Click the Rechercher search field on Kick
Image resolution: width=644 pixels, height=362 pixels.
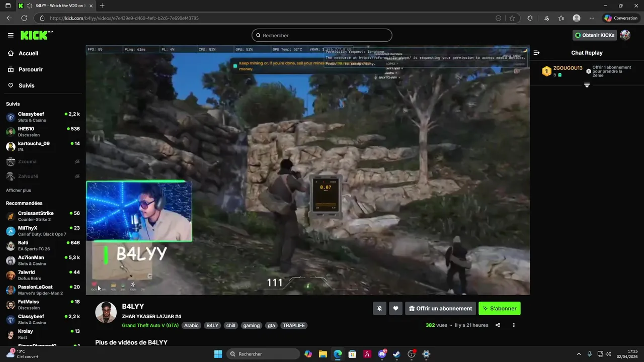[322, 35]
